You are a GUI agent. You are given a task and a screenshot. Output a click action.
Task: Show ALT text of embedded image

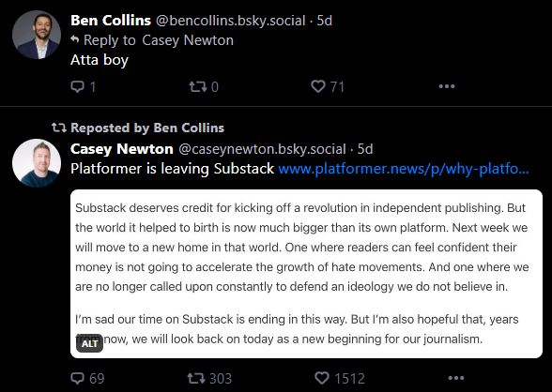[x=89, y=343]
